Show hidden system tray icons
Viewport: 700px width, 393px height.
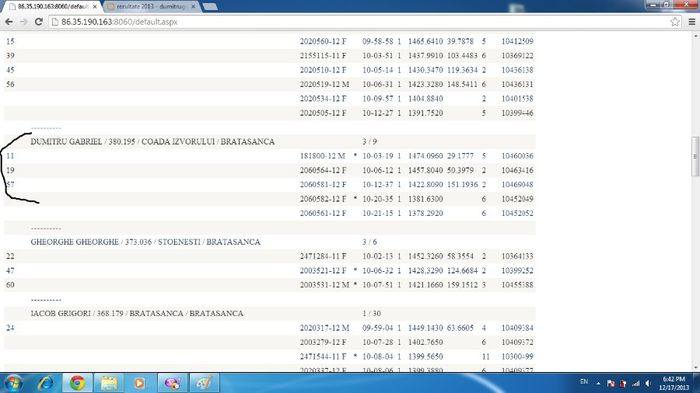point(598,383)
